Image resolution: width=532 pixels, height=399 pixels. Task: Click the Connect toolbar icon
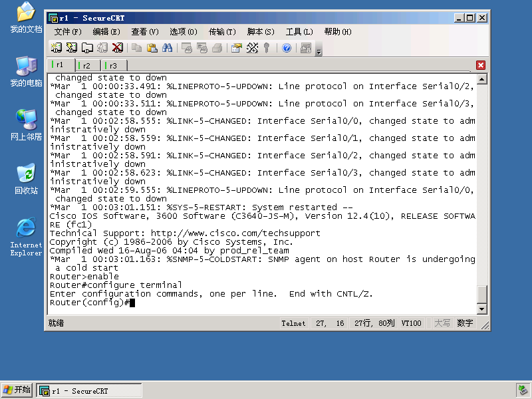click(x=57, y=48)
